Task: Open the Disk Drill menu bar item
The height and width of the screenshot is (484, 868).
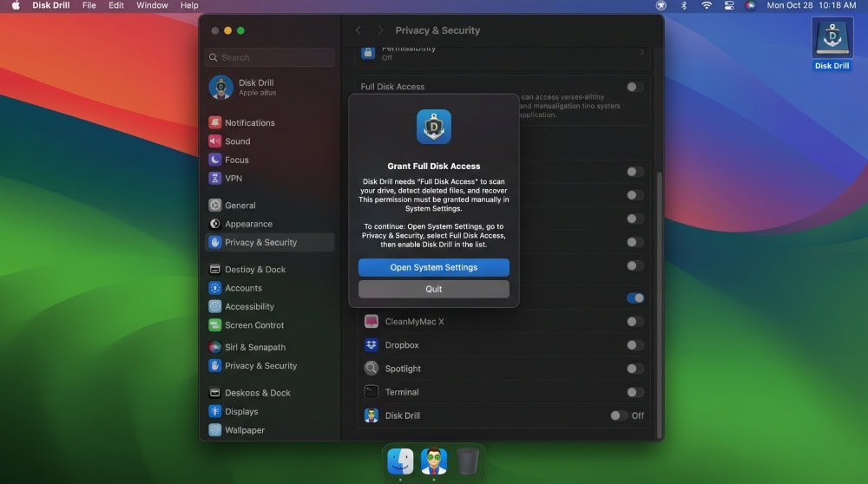Action: (51, 5)
